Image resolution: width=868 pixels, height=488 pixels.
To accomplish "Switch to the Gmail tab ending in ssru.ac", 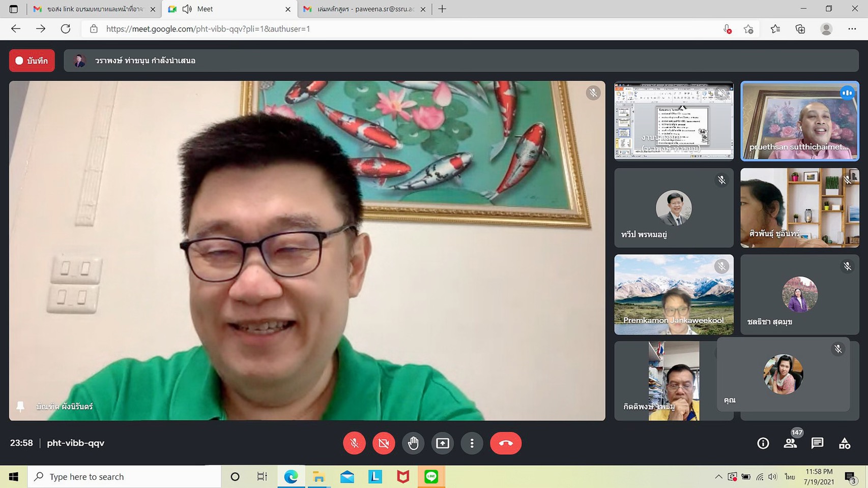I will (364, 9).
